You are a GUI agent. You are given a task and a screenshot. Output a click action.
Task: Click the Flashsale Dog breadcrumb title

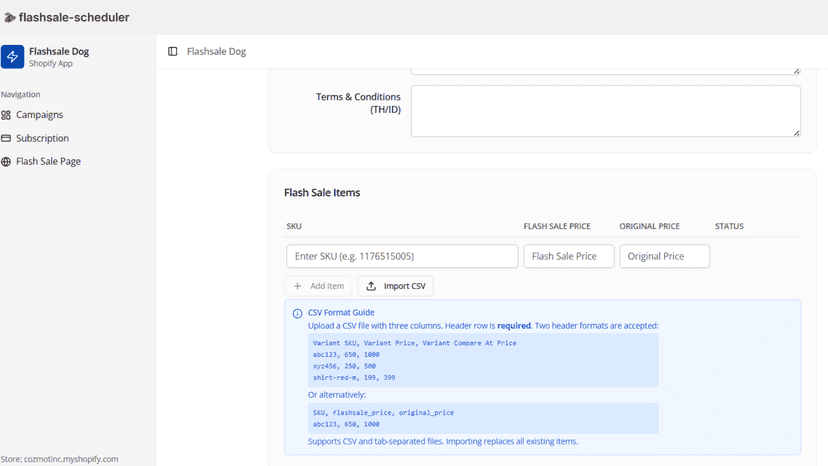217,51
